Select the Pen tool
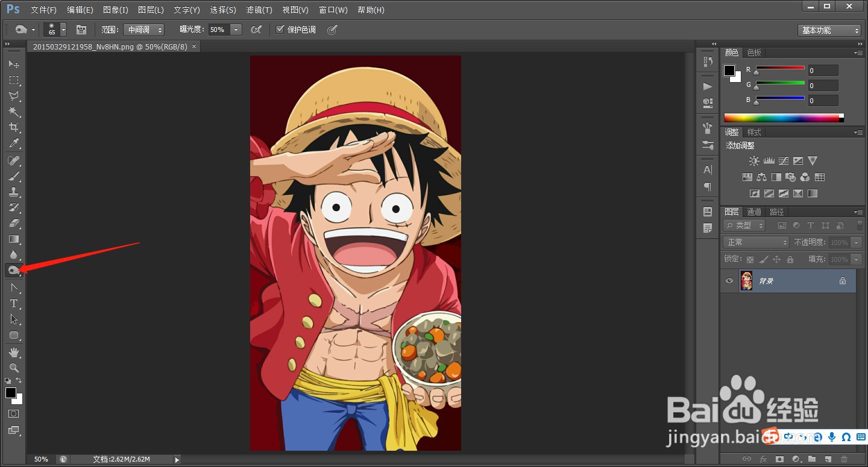Image resolution: width=868 pixels, height=467 pixels. [x=14, y=288]
